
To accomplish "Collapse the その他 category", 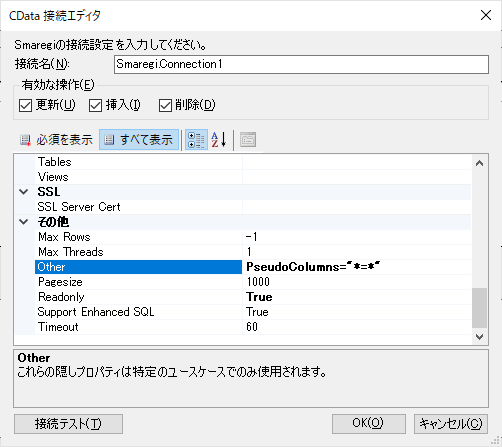I will (24, 222).
